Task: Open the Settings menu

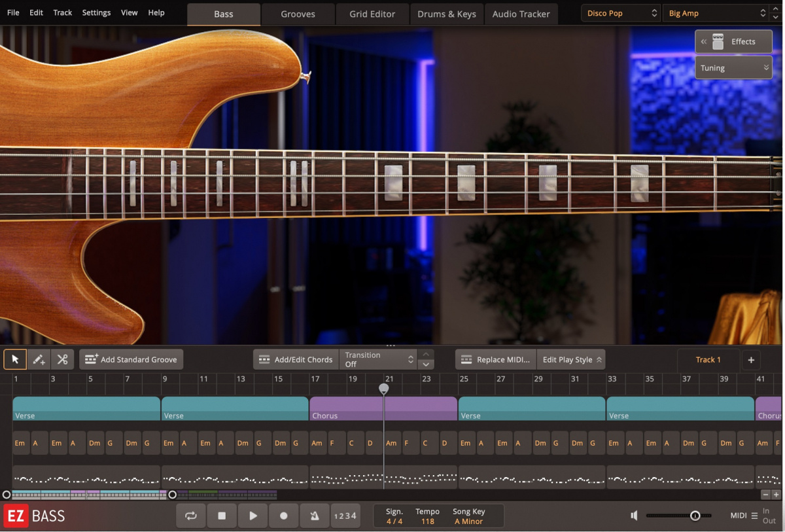Action: point(96,12)
